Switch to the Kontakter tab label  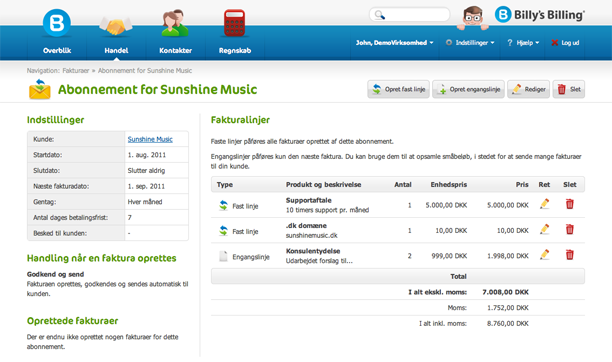(176, 50)
